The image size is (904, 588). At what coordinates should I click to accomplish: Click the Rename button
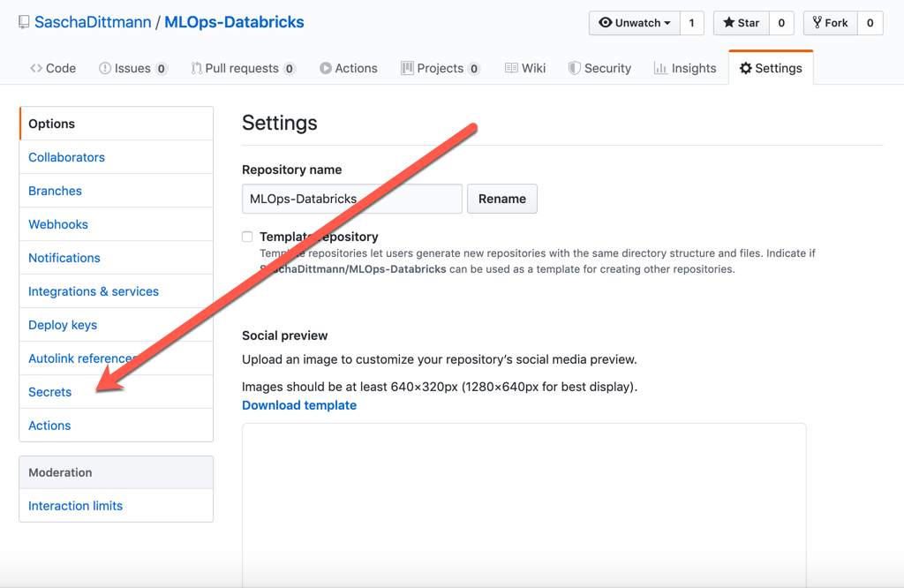click(502, 199)
